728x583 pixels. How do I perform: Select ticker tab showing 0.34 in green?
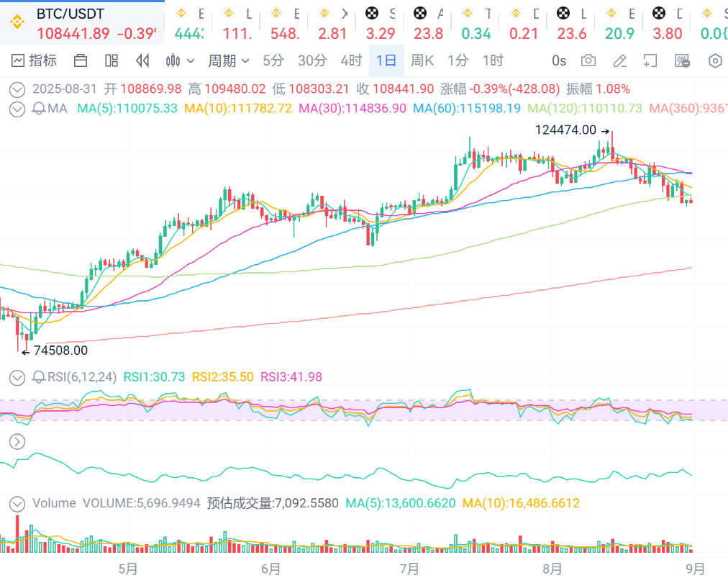(x=476, y=23)
